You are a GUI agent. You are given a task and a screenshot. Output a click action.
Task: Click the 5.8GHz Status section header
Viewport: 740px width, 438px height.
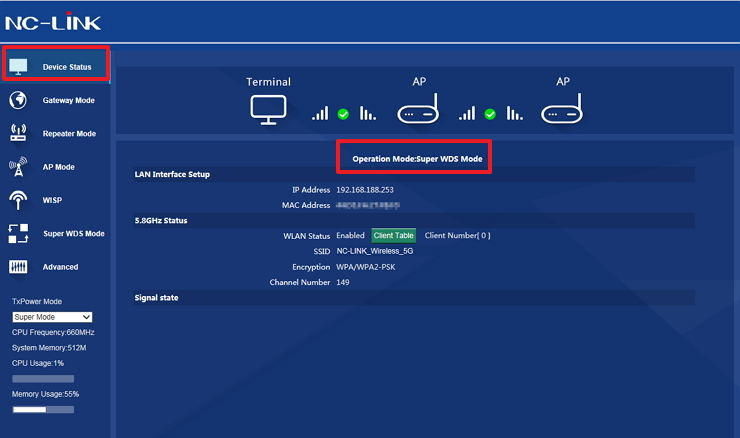tap(413, 220)
